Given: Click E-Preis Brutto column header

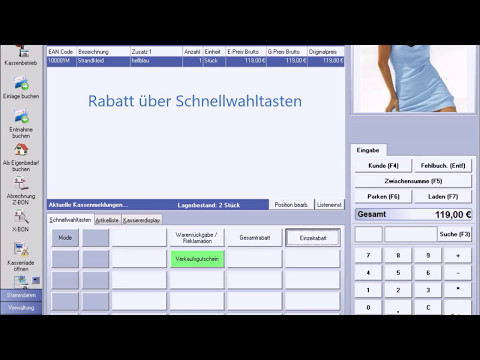Looking at the screenshot, I should coord(246,52).
